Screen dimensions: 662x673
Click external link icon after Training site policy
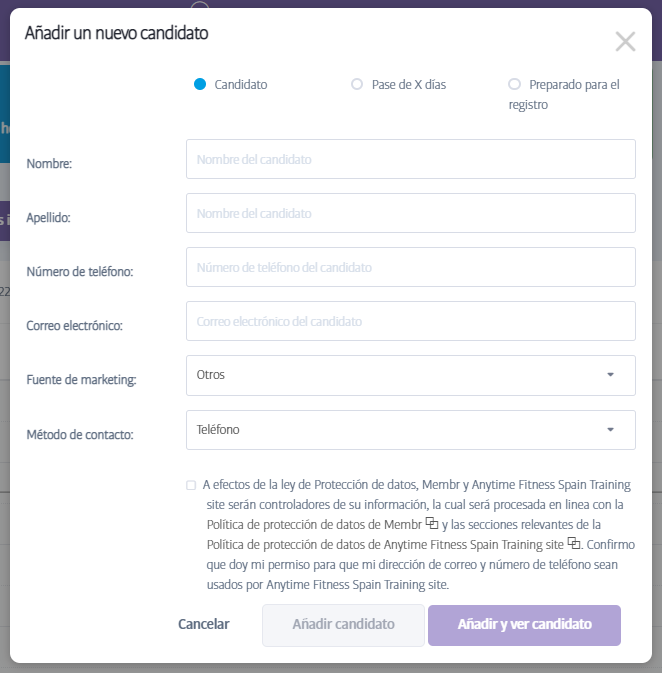pyautogui.click(x=574, y=543)
